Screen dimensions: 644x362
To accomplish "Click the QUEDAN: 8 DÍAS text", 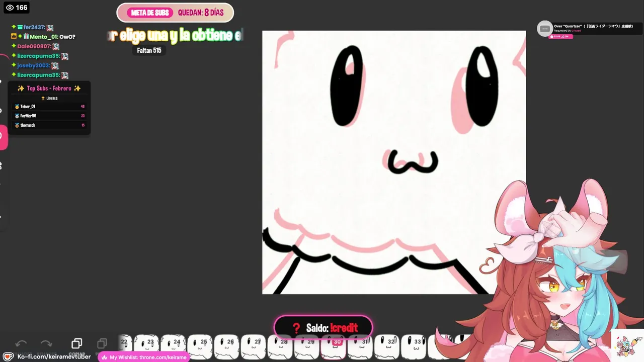I will (201, 13).
